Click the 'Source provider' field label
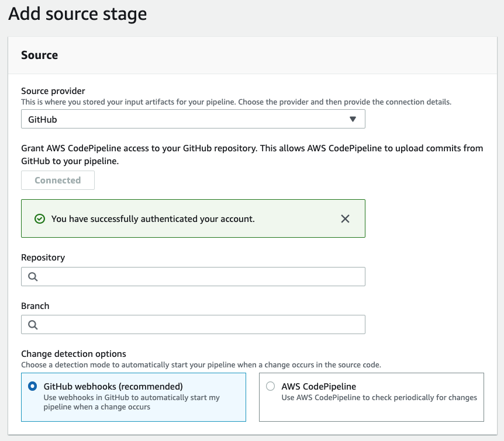The height and width of the screenshot is (441, 504). coord(53,91)
